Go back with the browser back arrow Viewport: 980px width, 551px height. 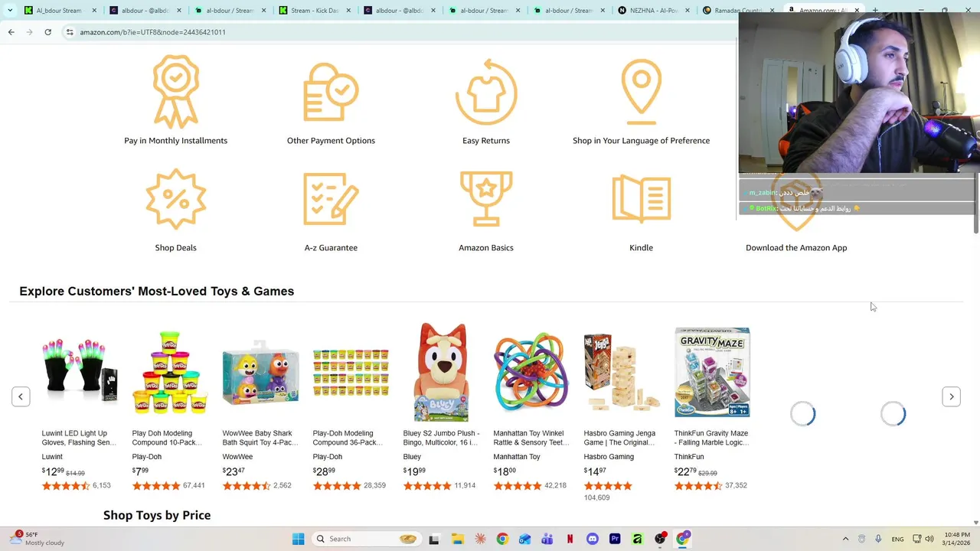[11, 32]
